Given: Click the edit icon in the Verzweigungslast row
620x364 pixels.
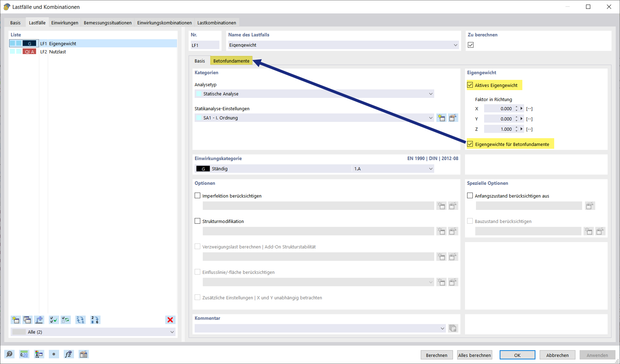Looking at the screenshot, I should (x=453, y=257).
